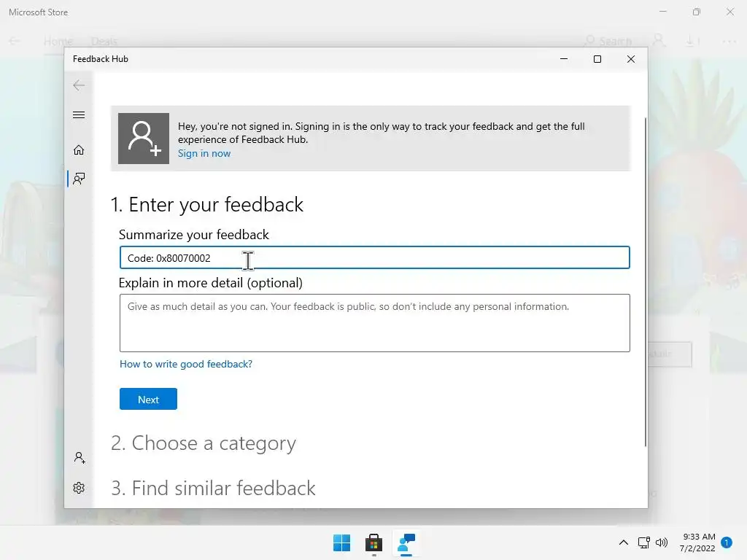Go back with Feedback Hub back arrow
This screenshot has width=747, height=560.
tap(79, 85)
